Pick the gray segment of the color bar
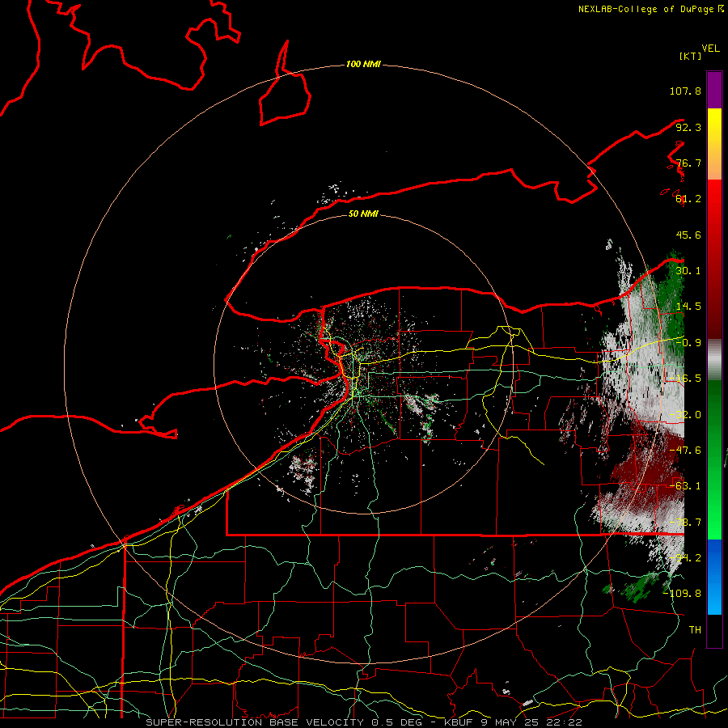The width and height of the screenshot is (728, 728). [714, 360]
